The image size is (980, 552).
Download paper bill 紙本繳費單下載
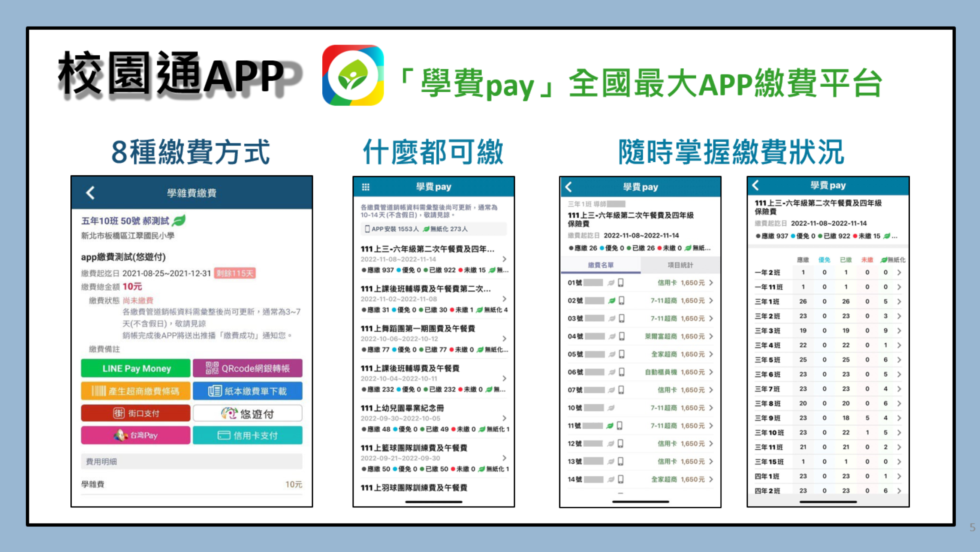(x=248, y=391)
